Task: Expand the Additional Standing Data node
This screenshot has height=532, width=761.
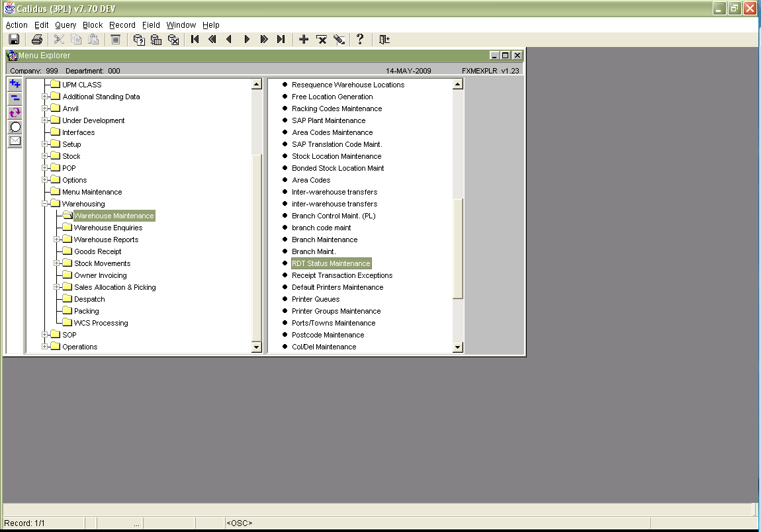Action: [44, 97]
